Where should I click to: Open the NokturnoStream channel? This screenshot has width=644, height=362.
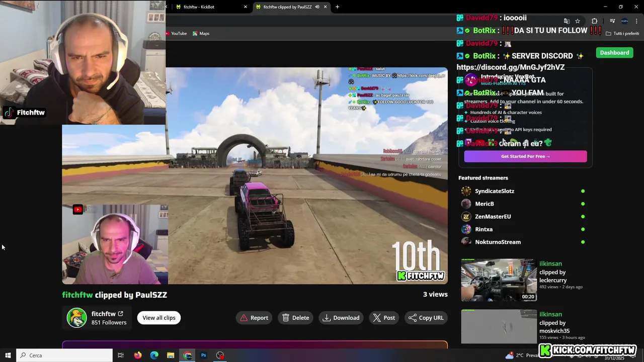point(498,242)
